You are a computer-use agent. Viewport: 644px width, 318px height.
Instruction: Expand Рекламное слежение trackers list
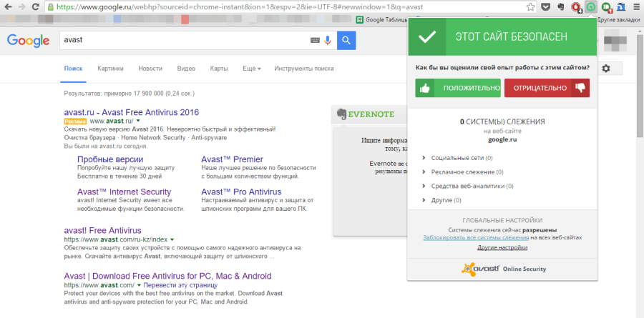(x=462, y=172)
